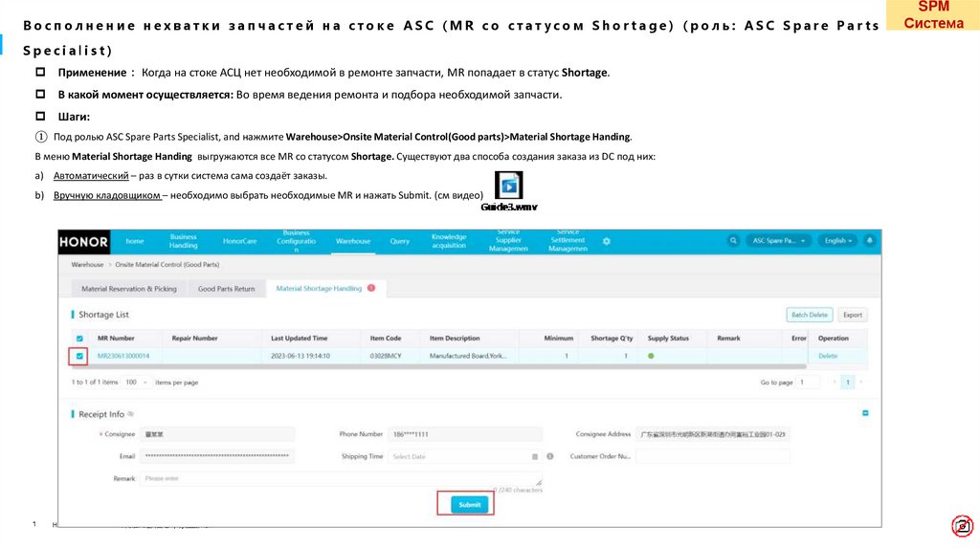Viewport: 980px width, 549px height.
Task: Open the MR230613000014 MR number link
Action: (123, 356)
